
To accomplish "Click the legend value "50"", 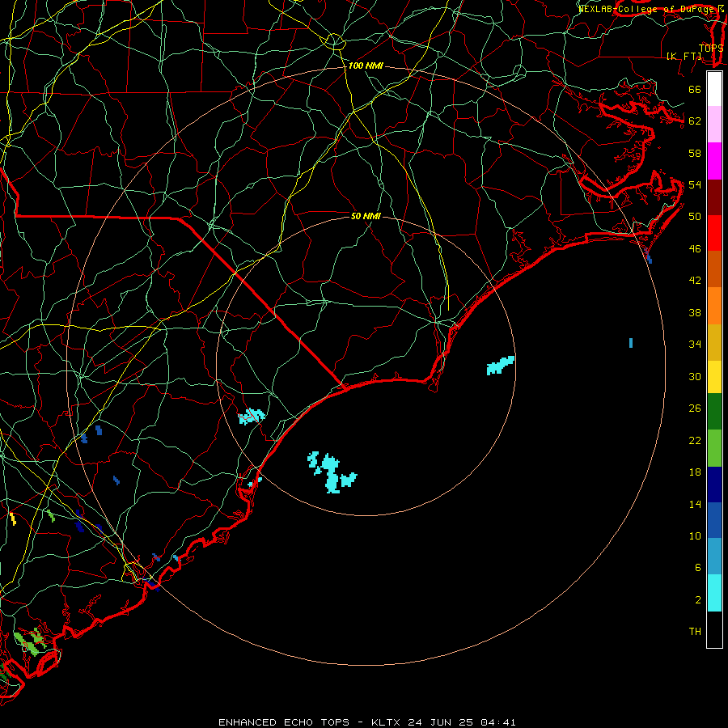I will pos(695,216).
